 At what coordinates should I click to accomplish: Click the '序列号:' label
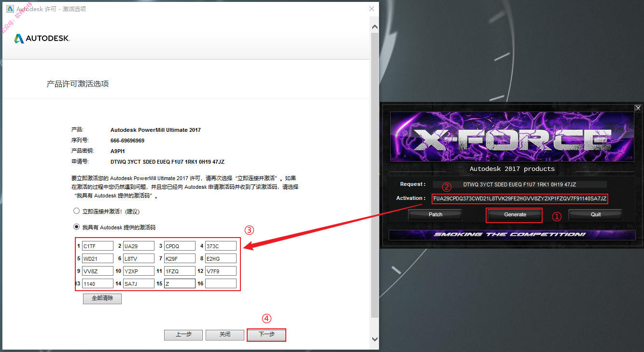(x=80, y=141)
